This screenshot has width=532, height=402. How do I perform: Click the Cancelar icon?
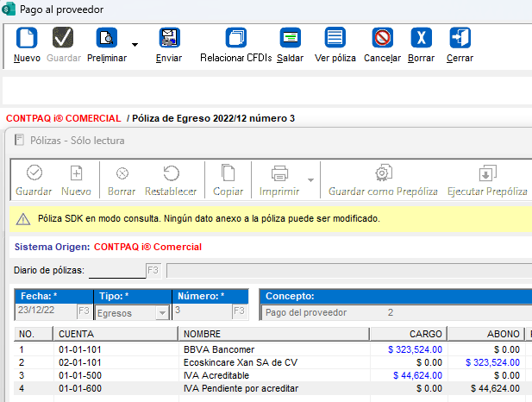(382, 39)
